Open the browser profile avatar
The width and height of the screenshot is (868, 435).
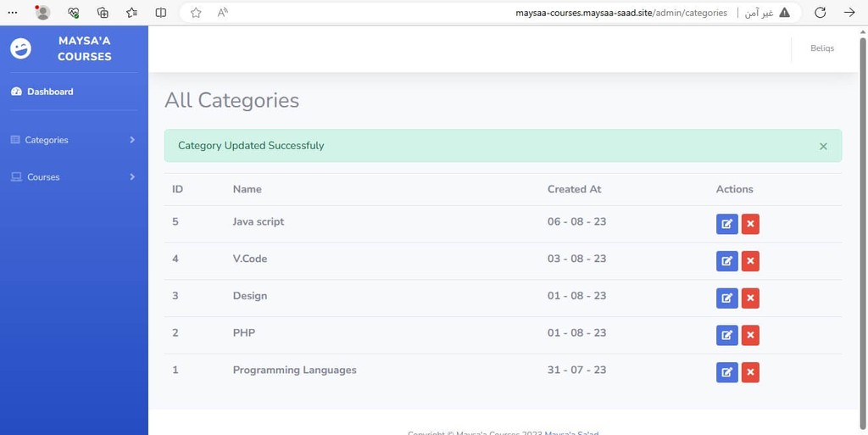tap(42, 13)
